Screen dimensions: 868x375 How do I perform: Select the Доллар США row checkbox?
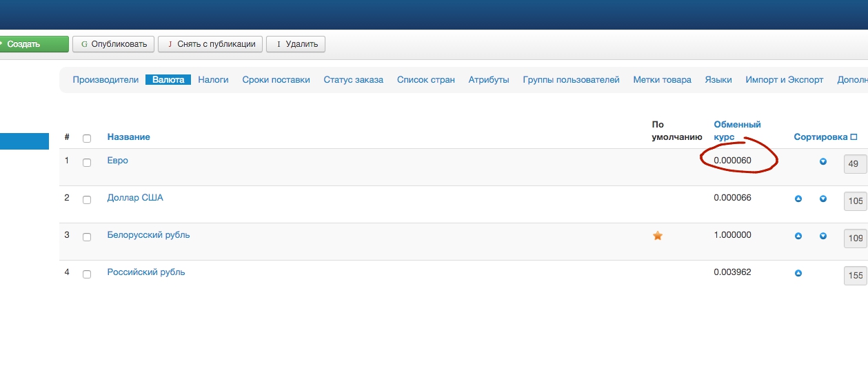(x=87, y=200)
